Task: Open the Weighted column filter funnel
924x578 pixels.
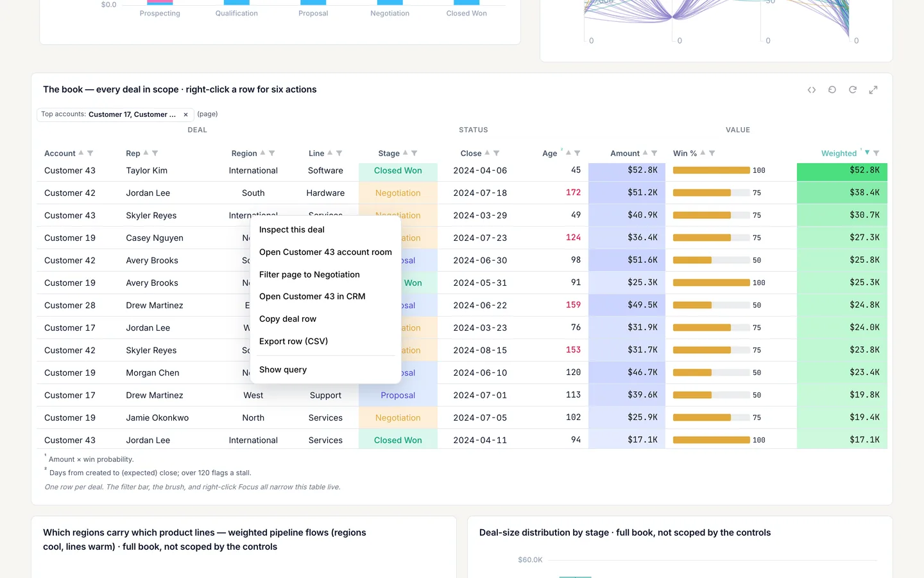Action: 877,153
